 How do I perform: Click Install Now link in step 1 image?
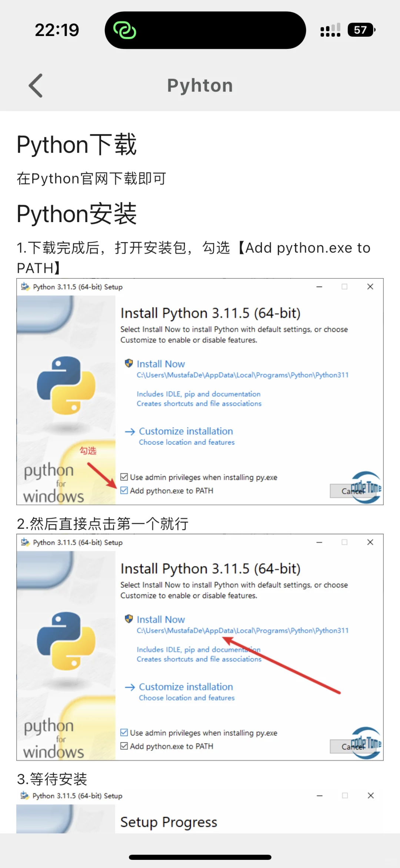pos(161,364)
